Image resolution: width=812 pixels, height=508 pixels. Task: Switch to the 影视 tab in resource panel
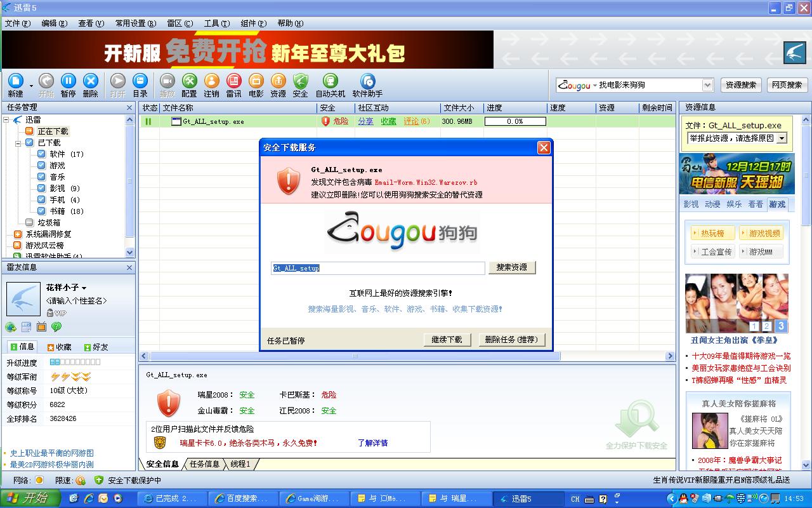[x=691, y=204]
